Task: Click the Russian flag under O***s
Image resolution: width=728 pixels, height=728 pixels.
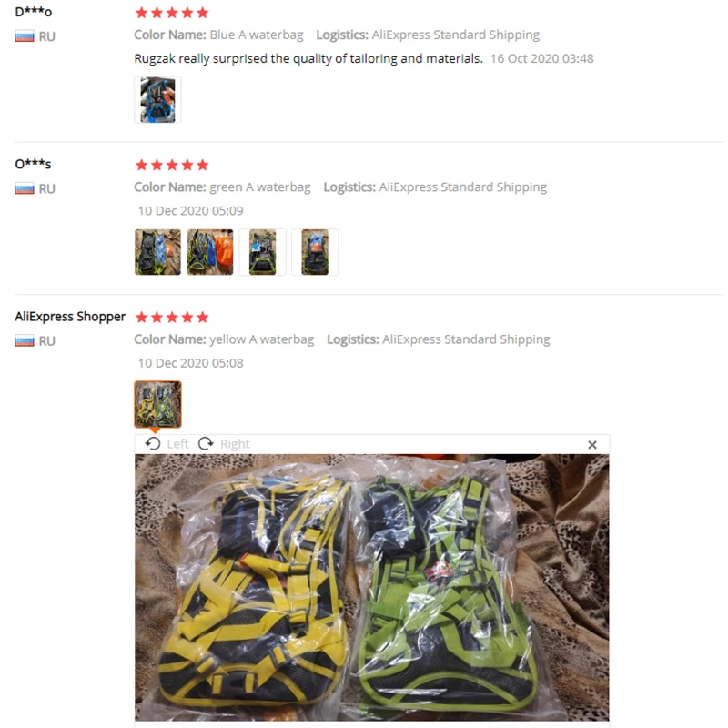Action: (x=25, y=188)
